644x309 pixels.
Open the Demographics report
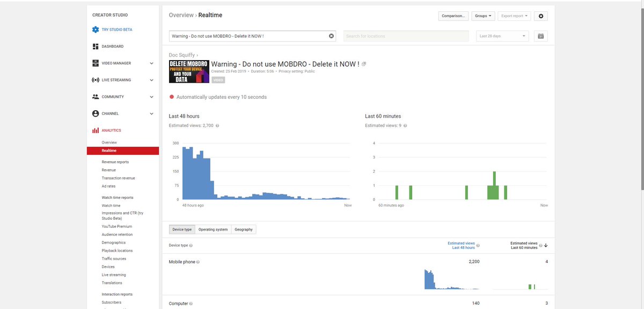113,242
